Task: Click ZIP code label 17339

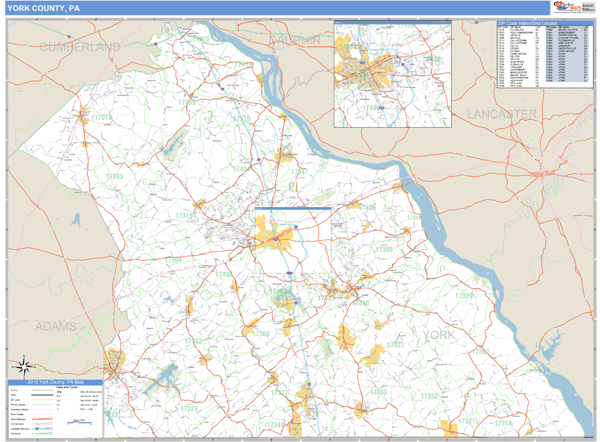Action: 187,102
